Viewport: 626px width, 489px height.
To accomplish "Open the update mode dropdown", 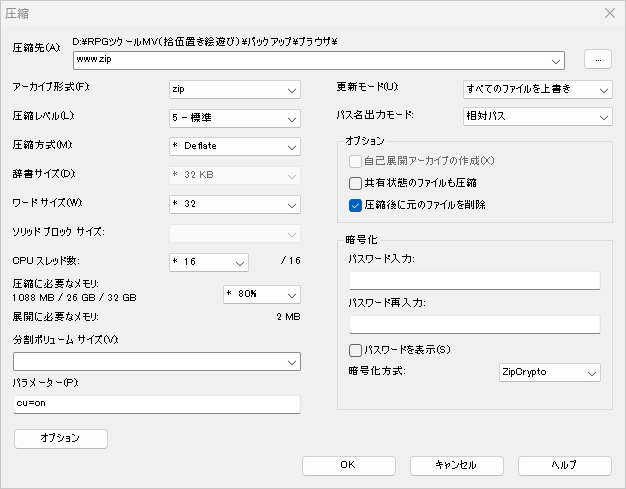I will (x=537, y=89).
